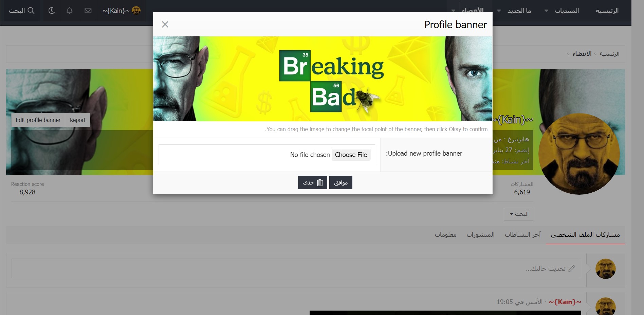Click the 'No file chosen' text
This screenshot has width=644, height=315.
[x=310, y=155]
